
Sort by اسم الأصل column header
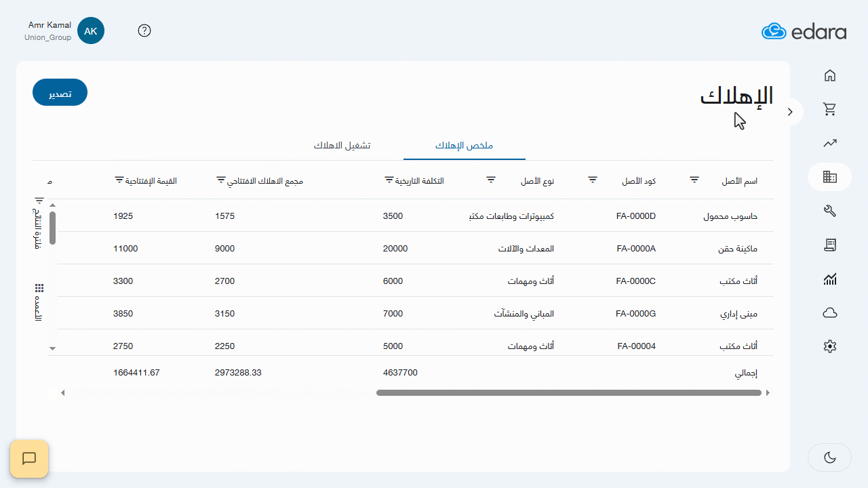(x=740, y=181)
